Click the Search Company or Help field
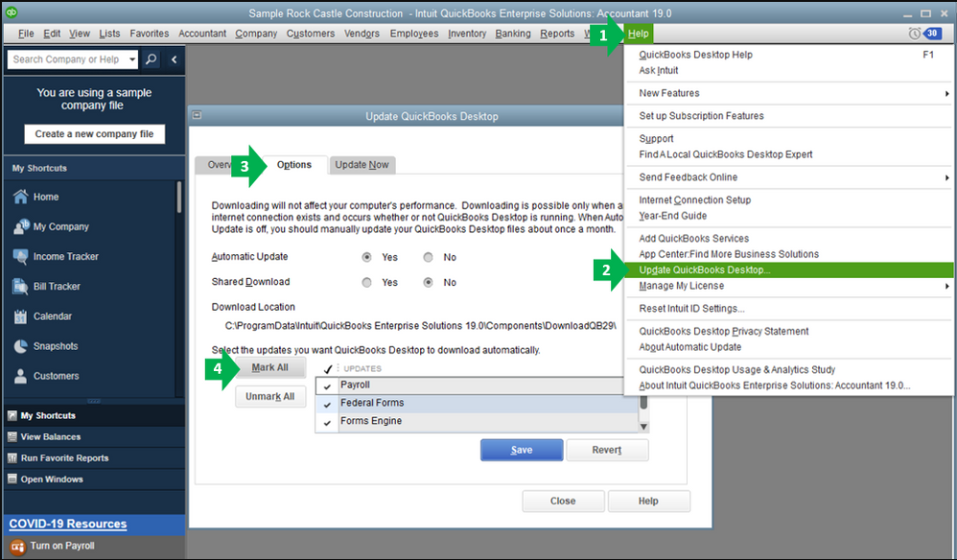This screenshot has width=957, height=560. point(66,59)
